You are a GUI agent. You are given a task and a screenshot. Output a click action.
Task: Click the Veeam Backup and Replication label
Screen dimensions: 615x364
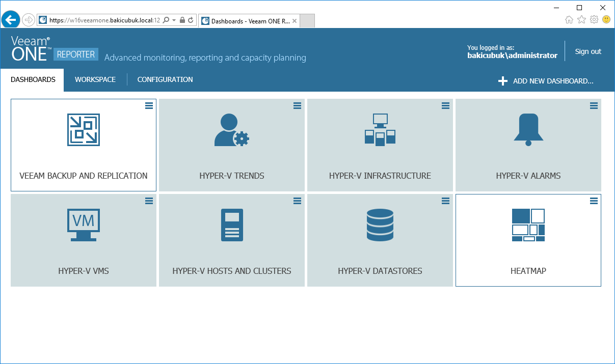tap(84, 176)
